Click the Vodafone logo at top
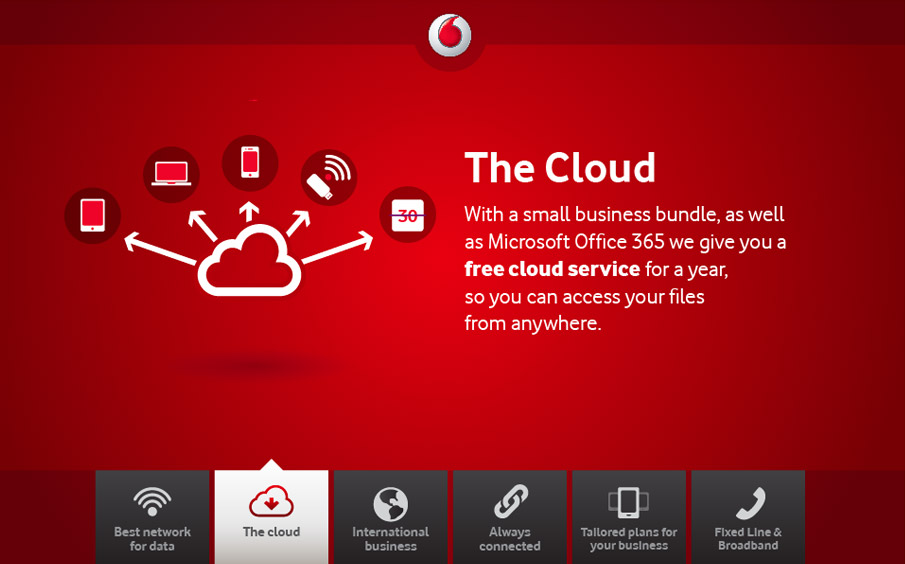 coord(450,36)
